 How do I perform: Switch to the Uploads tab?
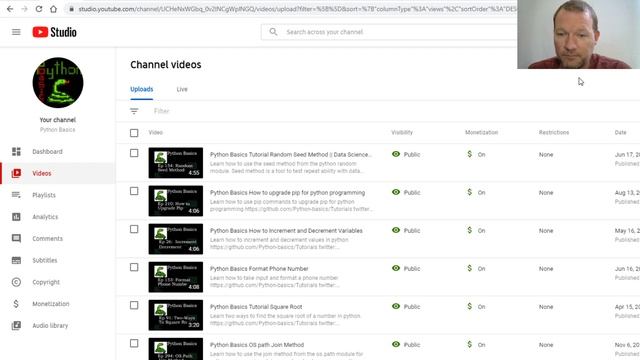pos(142,89)
